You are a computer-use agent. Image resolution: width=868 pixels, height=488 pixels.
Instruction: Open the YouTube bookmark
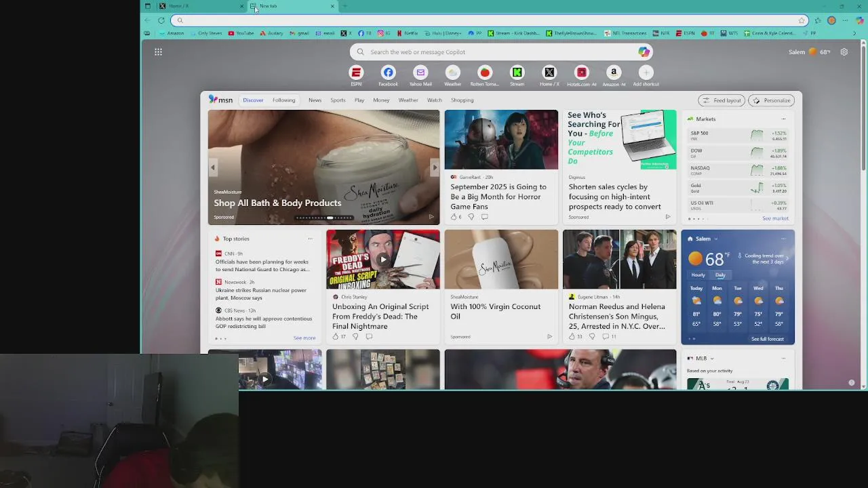[241, 33]
